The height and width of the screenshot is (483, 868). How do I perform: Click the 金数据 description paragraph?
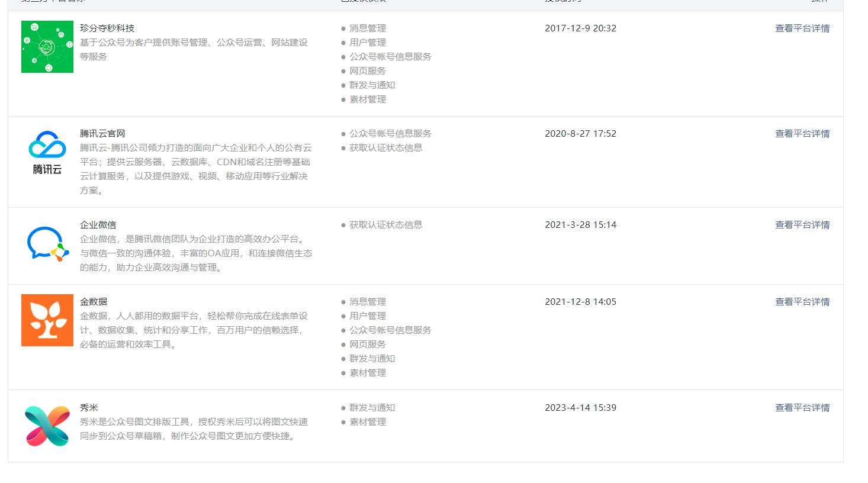tap(194, 330)
